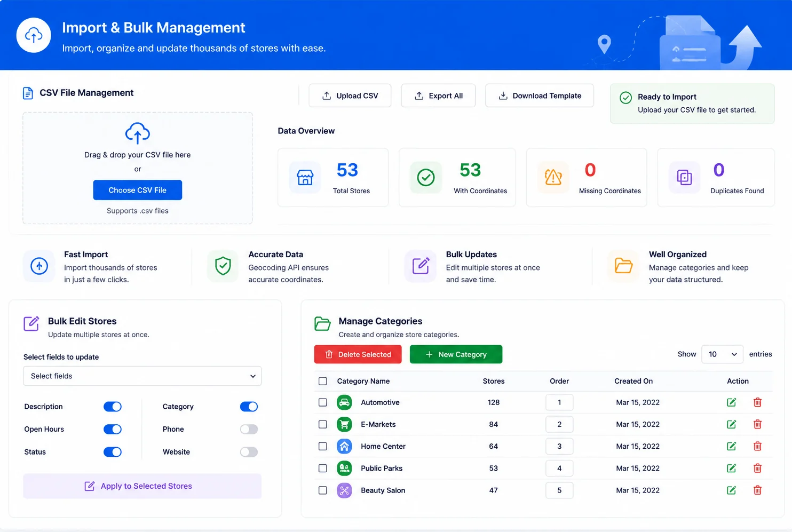Check the Automotive row checkbox

(x=322, y=402)
